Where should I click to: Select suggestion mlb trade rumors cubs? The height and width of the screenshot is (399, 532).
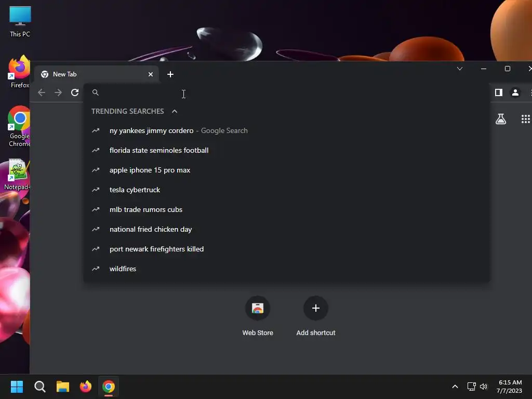tap(287, 209)
